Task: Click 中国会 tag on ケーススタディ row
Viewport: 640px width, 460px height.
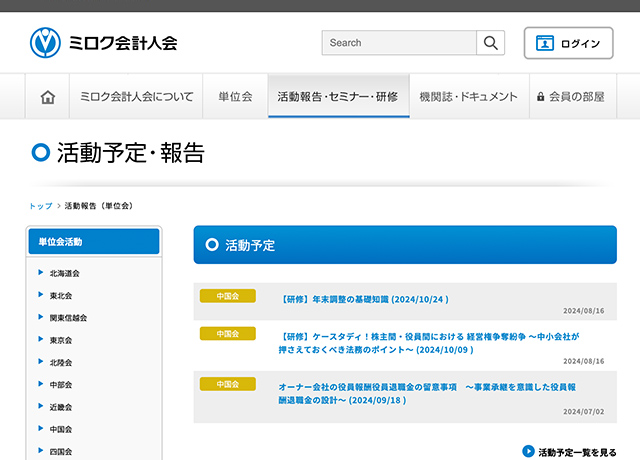Action: 228,333
